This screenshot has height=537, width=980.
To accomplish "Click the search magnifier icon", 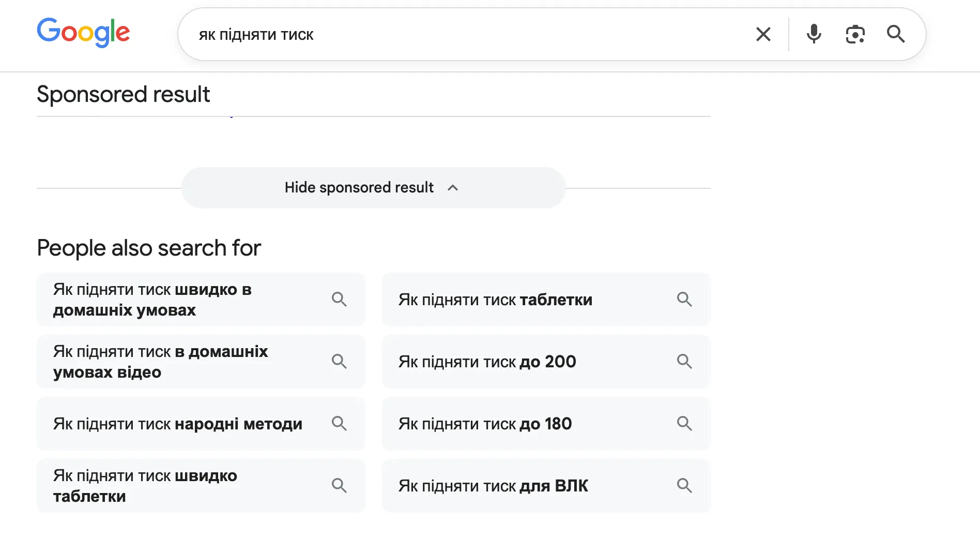I will click(896, 34).
